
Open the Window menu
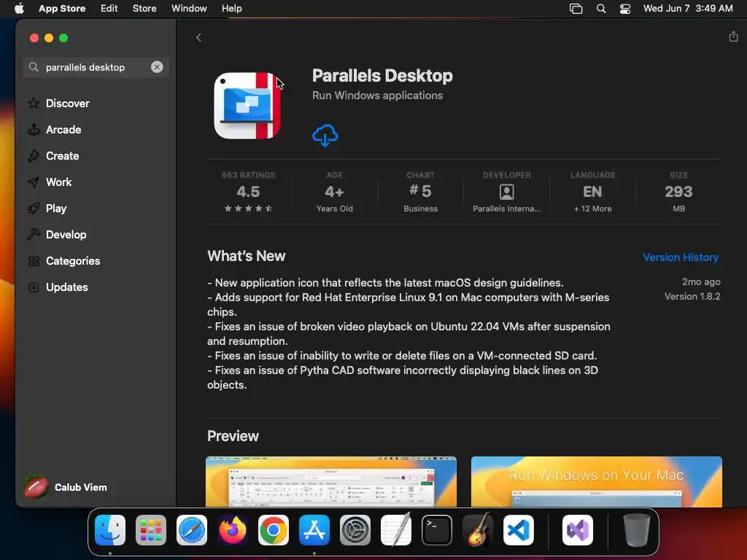point(189,8)
